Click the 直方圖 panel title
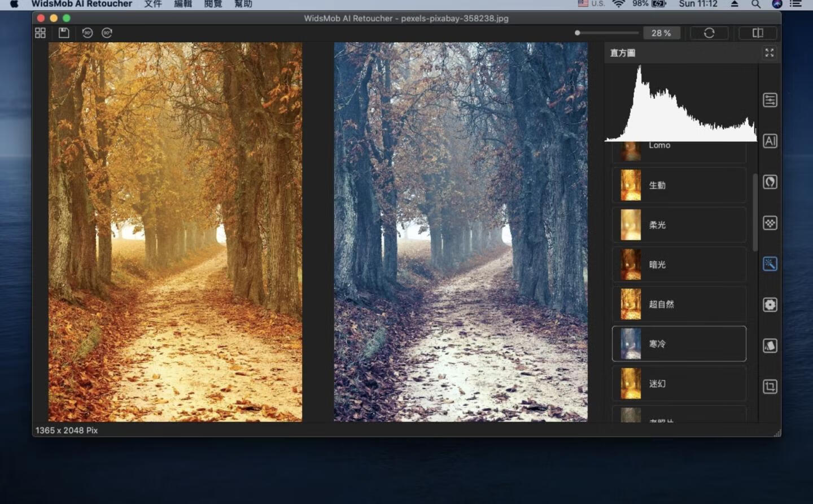This screenshot has height=504, width=813. (x=623, y=52)
